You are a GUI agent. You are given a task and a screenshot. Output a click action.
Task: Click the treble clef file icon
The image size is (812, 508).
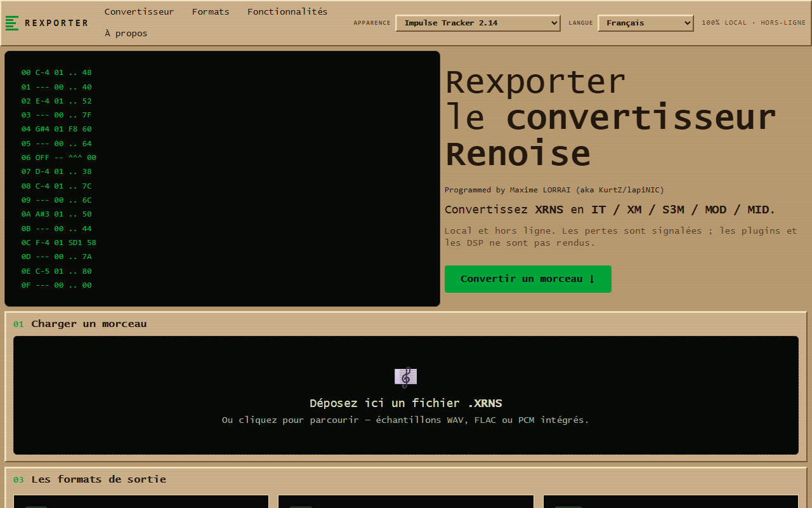coord(406,377)
